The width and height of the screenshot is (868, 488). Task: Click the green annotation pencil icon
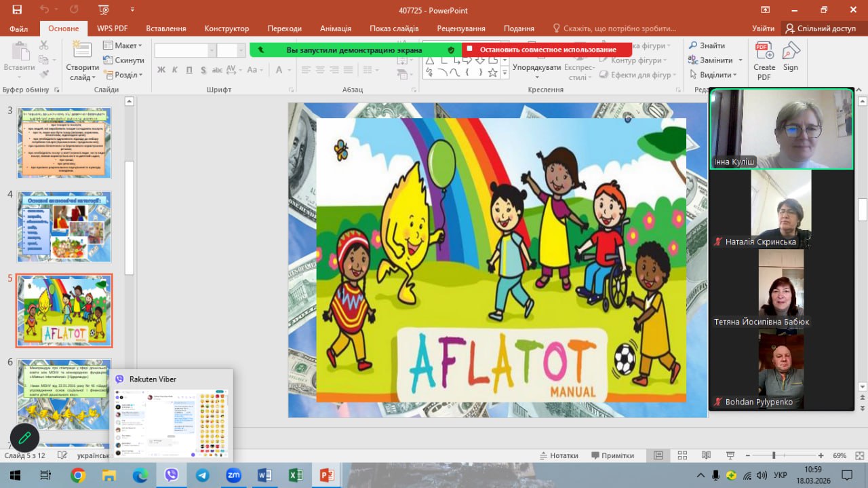point(24,438)
